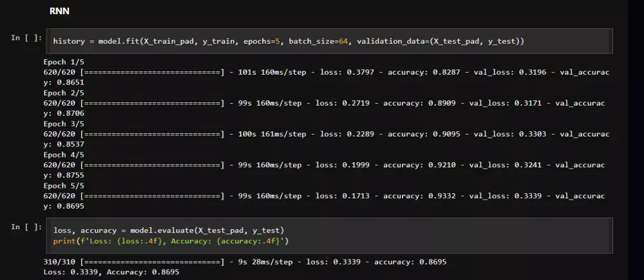
Task: Select the In [ ] prompt of model.fit cell
Action: coord(26,38)
